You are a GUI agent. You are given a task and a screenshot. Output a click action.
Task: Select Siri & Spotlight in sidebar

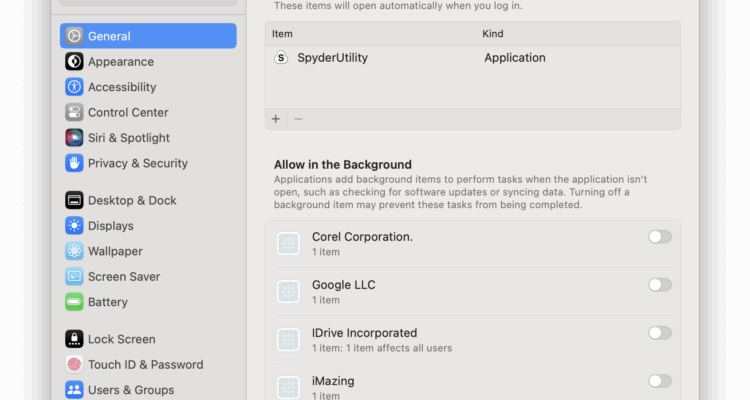pyautogui.click(x=148, y=137)
